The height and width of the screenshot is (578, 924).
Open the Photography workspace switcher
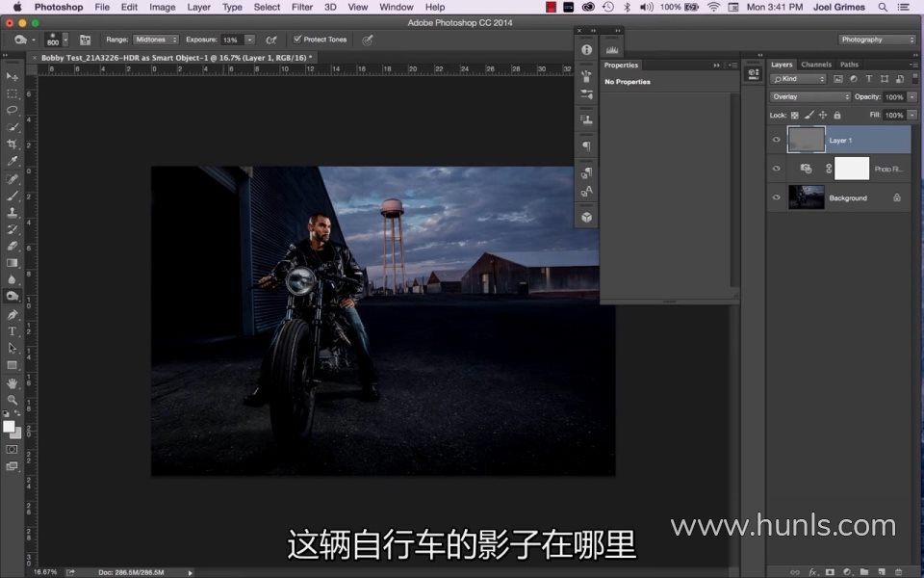pyautogui.click(x=878, y=39)
